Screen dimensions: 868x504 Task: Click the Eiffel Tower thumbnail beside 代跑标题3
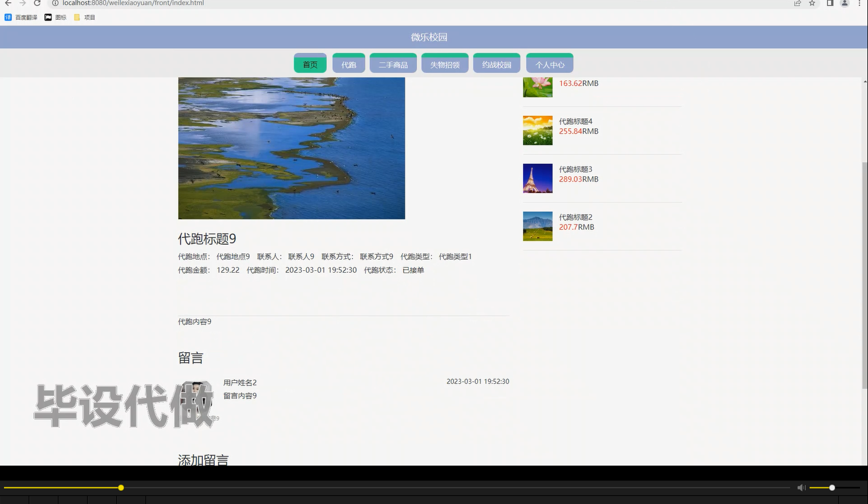click(537, 178)
